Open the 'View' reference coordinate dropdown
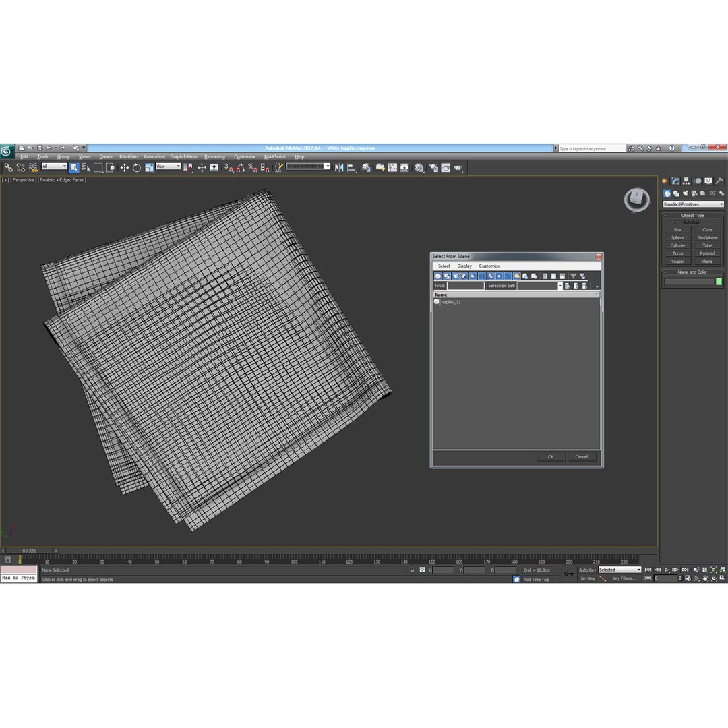Screen dimensions: 728x728 coord(168,166)
